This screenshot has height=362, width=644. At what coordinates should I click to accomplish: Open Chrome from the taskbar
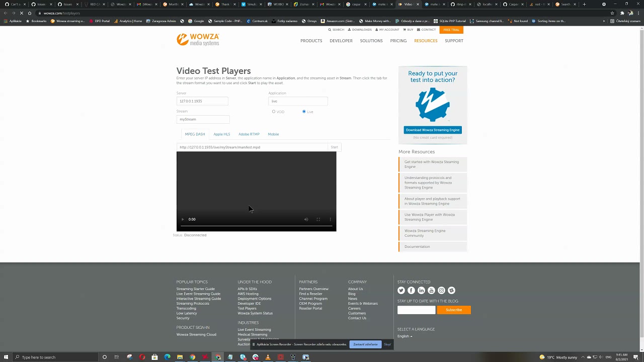pyautogui.click(x=192, y=357)
